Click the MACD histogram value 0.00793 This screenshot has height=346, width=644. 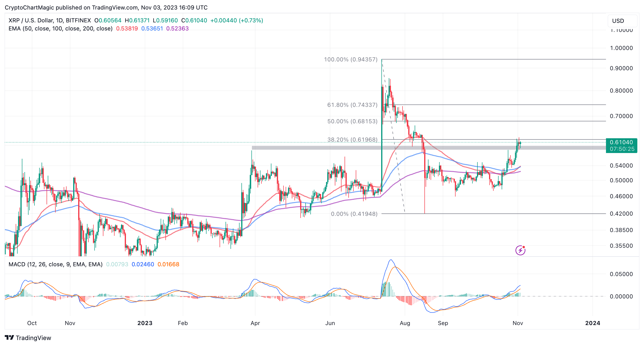click(117, 264)
